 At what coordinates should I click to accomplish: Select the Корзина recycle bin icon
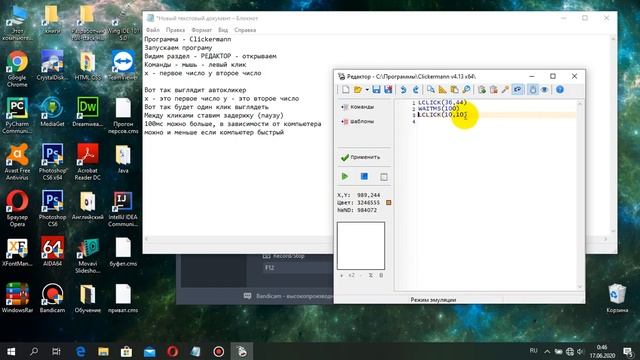[617, 298]
